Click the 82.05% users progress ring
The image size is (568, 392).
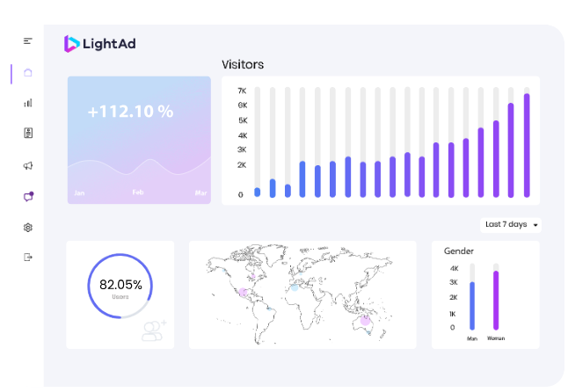(120, 286)
